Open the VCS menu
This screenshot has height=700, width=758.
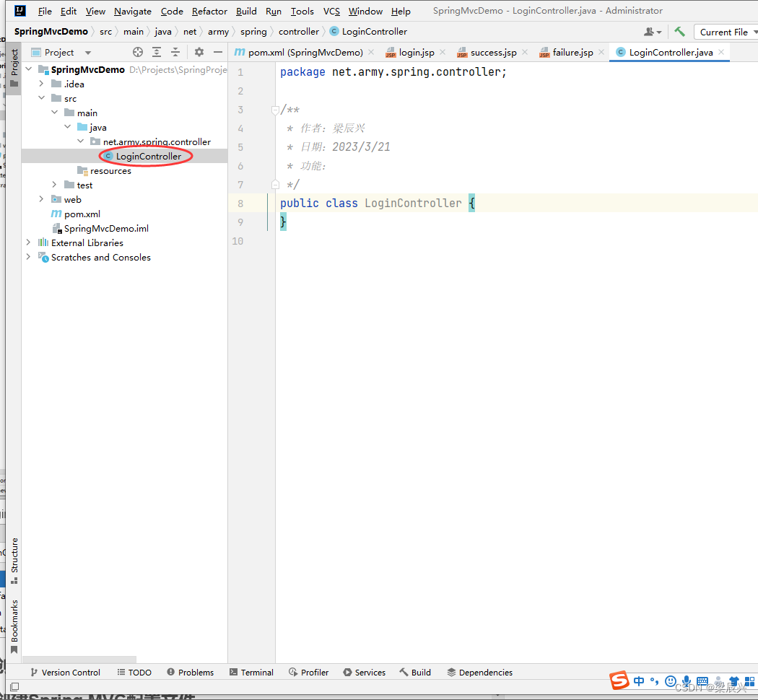click(x=331, y=11)
